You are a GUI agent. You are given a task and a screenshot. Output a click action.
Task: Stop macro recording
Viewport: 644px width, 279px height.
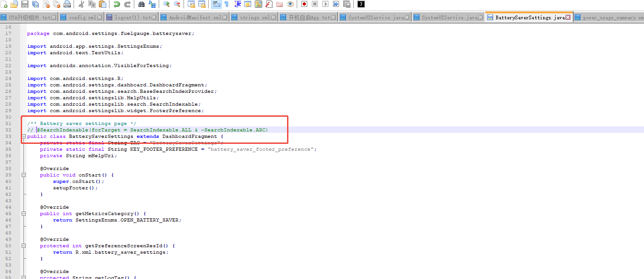pos(315,4)
